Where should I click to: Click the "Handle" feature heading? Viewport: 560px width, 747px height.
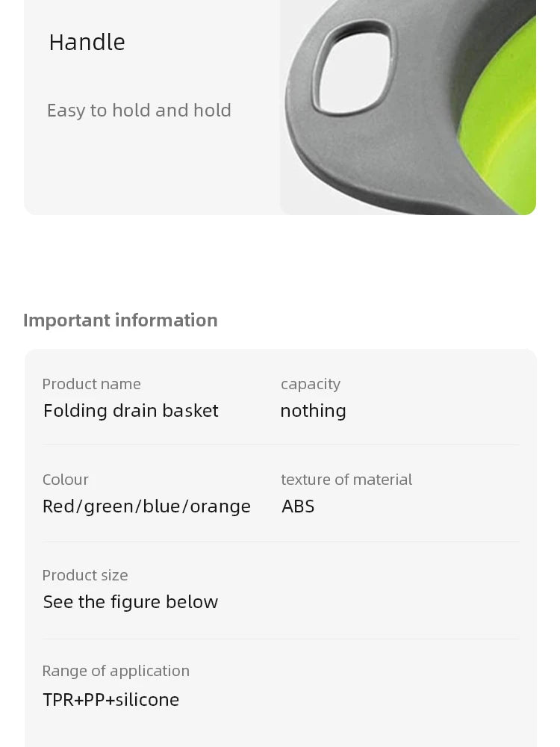(x=87, y=42)
